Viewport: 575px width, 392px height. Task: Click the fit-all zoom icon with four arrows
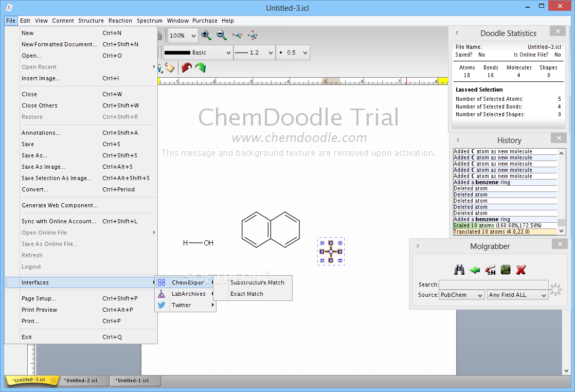[x=253, y=35]
